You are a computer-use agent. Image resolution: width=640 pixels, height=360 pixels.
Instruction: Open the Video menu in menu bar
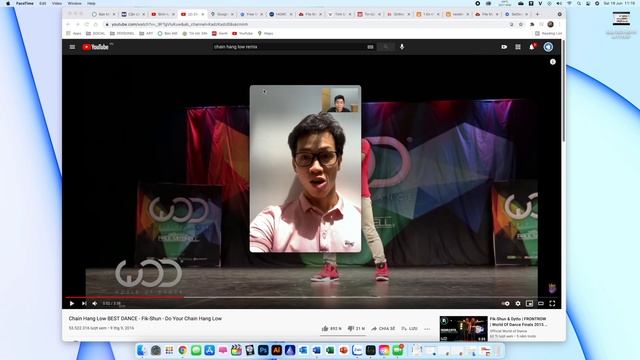(57, 3)
